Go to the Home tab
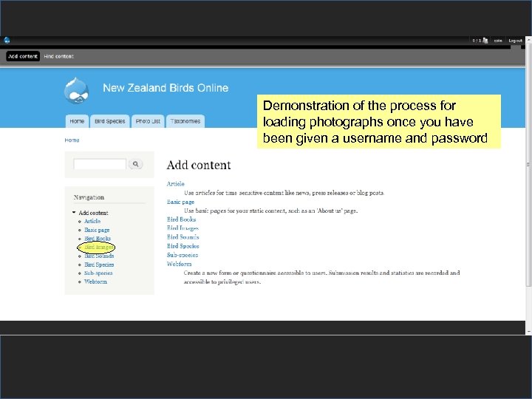The height and width of the screenshot is (399, 532). [x=77, y=121]
